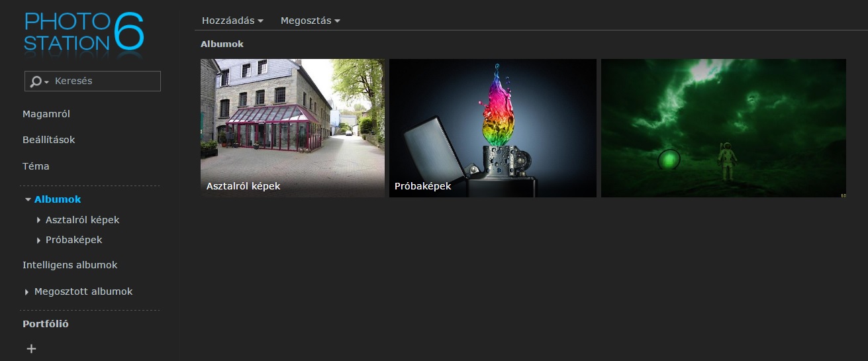Open Intelligens albumok
Image resolution: width=868 pixels, height=361 pixels.
tap(70, 265)
